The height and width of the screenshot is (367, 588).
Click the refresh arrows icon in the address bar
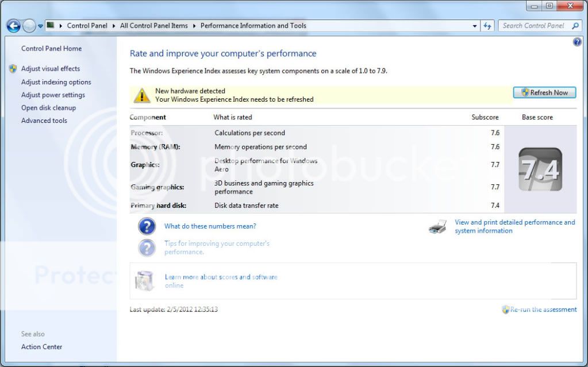click(487, 25)
